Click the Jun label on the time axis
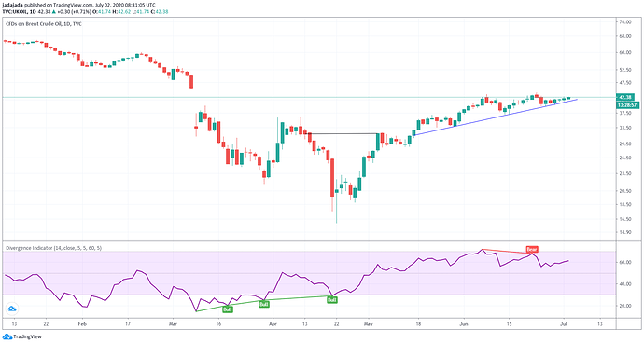Screen dimensions: 644x343 464,324
